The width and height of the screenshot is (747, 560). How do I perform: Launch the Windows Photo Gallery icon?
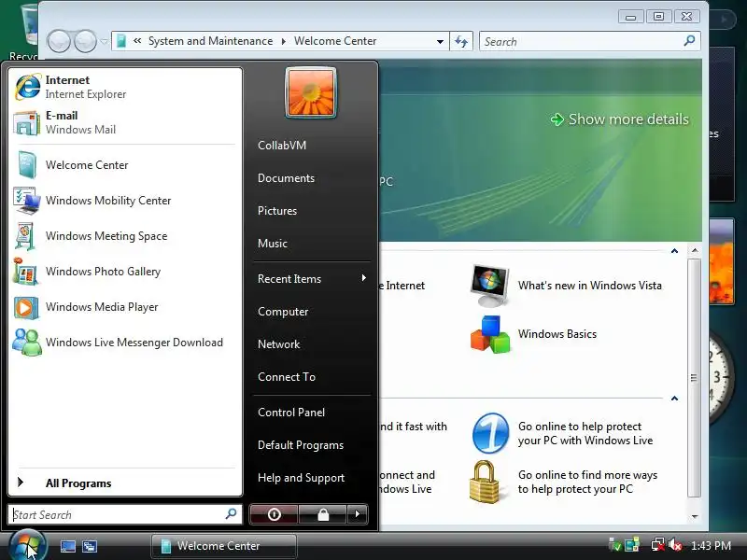[25, 272]
